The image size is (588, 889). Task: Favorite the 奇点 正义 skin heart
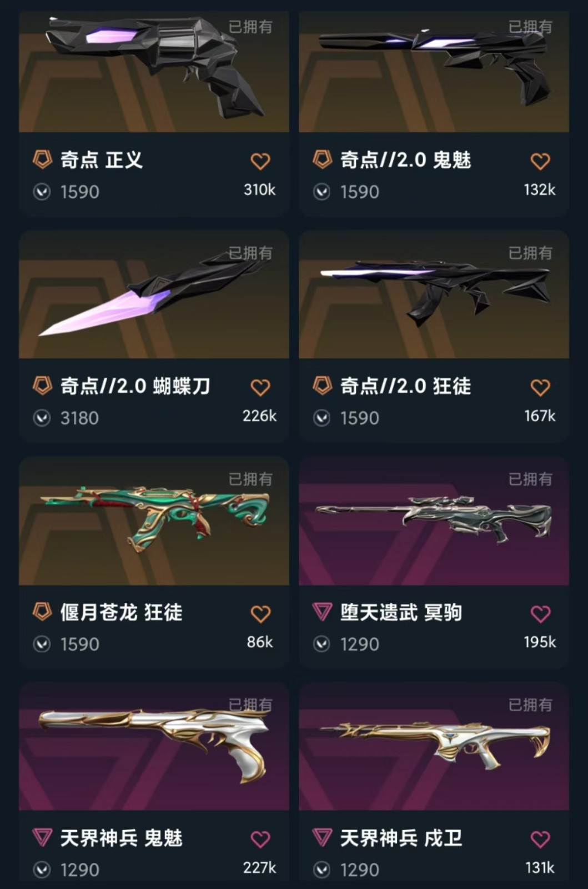260,161
